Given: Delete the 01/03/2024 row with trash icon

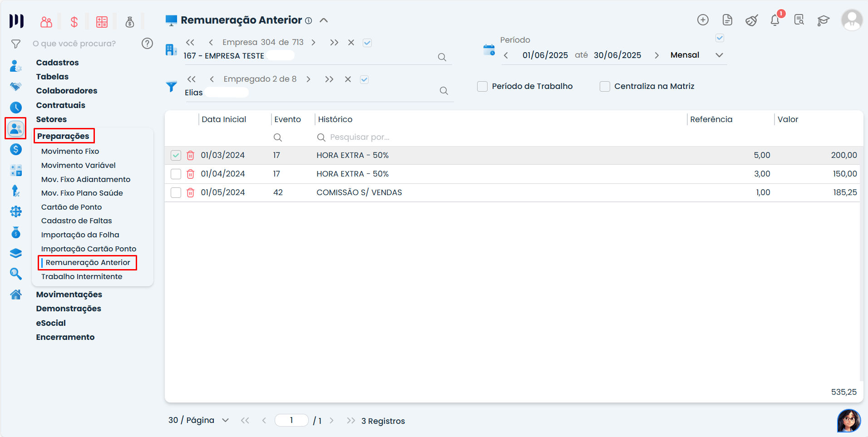Looking at the screenshot, I should [191, 155].
